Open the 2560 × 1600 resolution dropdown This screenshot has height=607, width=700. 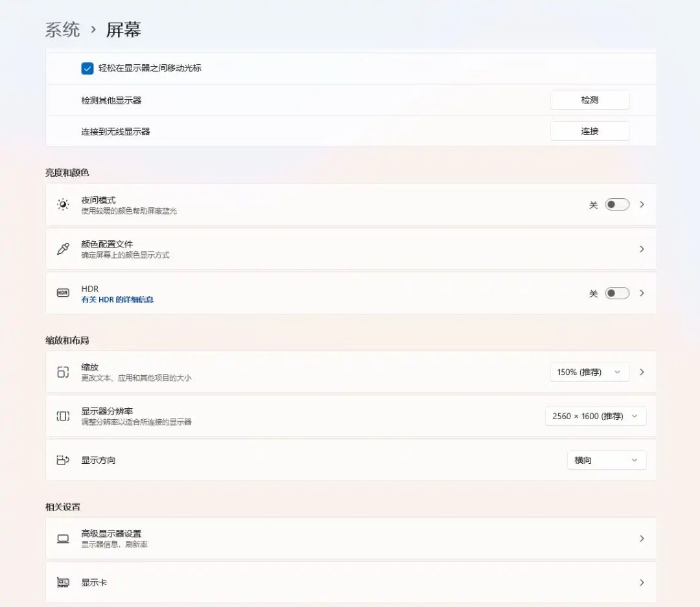[596, 416]
